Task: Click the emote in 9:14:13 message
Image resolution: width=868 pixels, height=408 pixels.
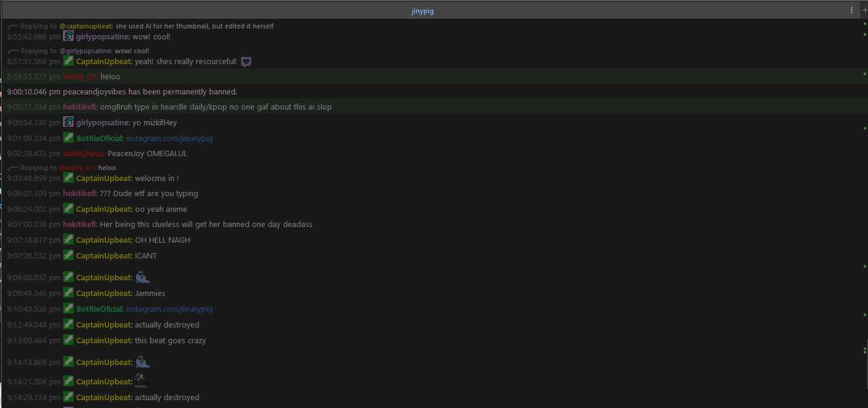Action: pyautogui.click(x=143, y=361)
